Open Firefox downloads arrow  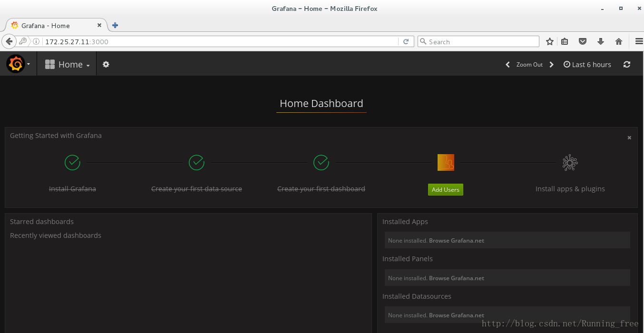(601, 41)
